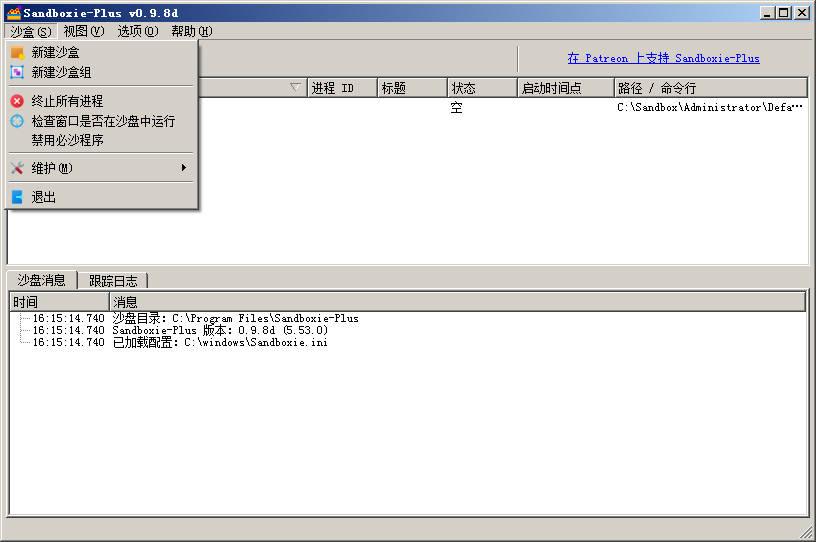This screenshot has height=542, width=816.
Task: Click the 新建沙盒 orange box icon
Action: [x=17, y=53]
